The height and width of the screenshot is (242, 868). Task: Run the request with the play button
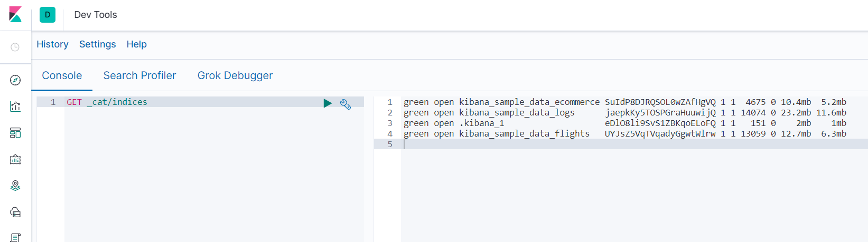click(x=328, y=103)
